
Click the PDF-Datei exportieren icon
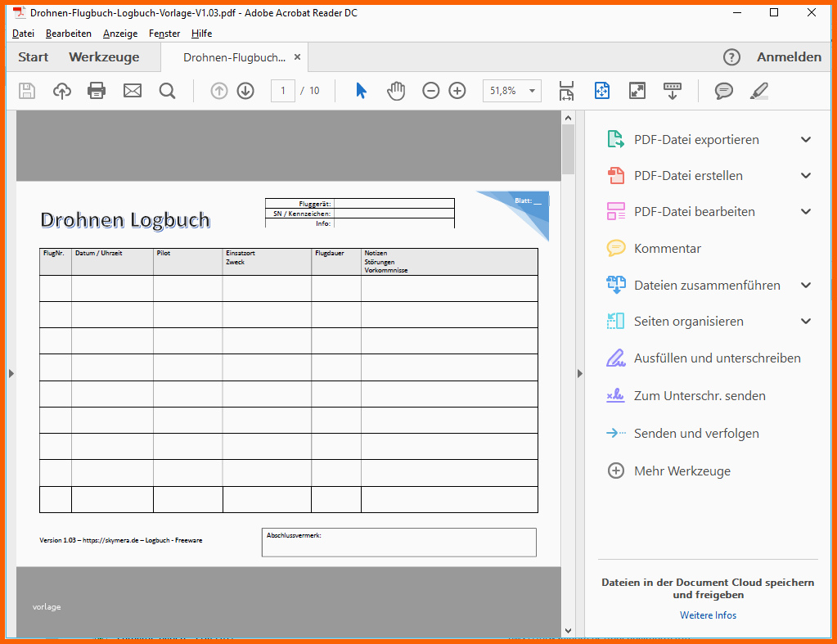pyautogui.click(x=616, y=139)
